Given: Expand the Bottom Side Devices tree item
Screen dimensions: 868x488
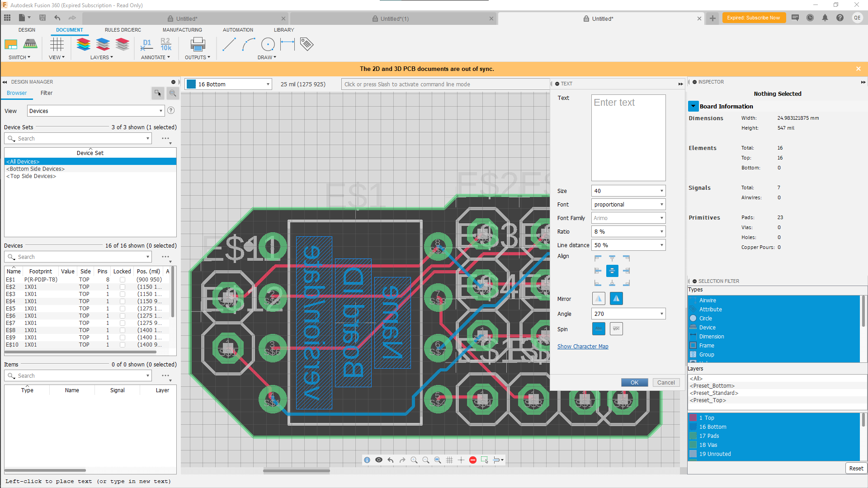Looking at the screenshot, I should point(35,169).
